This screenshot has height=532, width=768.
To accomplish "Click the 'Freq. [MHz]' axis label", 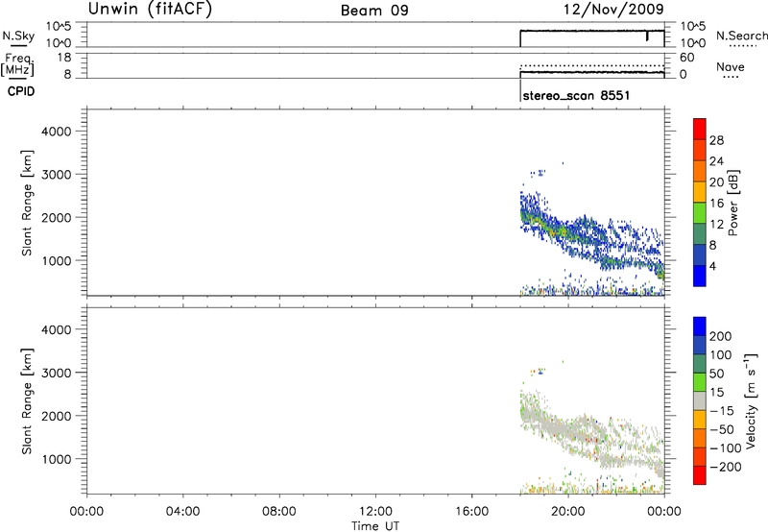I will pyautogui.click(x=18, y=64).
